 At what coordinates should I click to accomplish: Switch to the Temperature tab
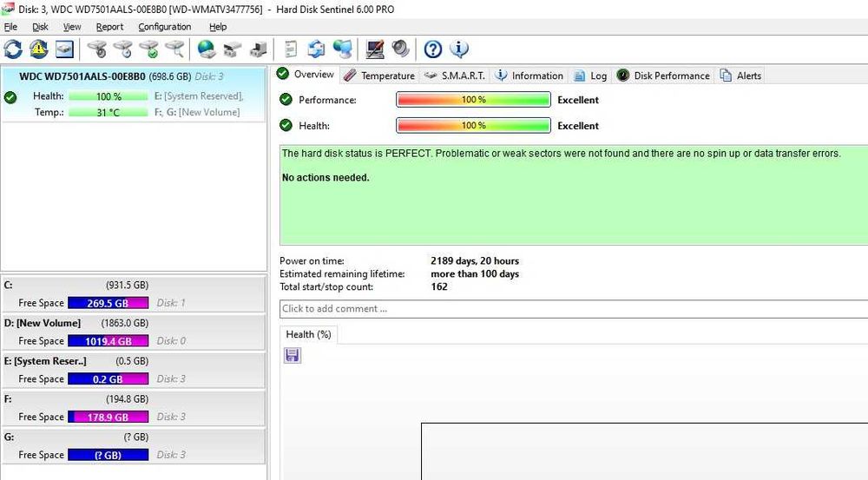tap(379, 76)
